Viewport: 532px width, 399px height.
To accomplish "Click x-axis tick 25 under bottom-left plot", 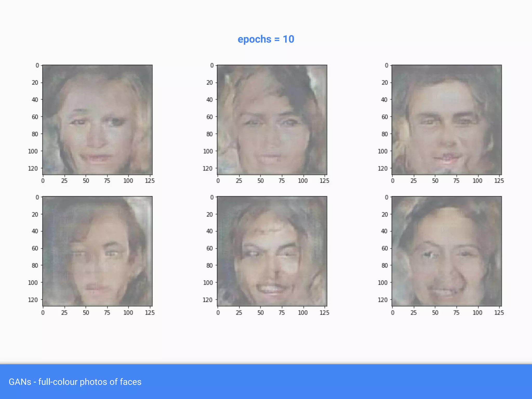I will point(64,312).
